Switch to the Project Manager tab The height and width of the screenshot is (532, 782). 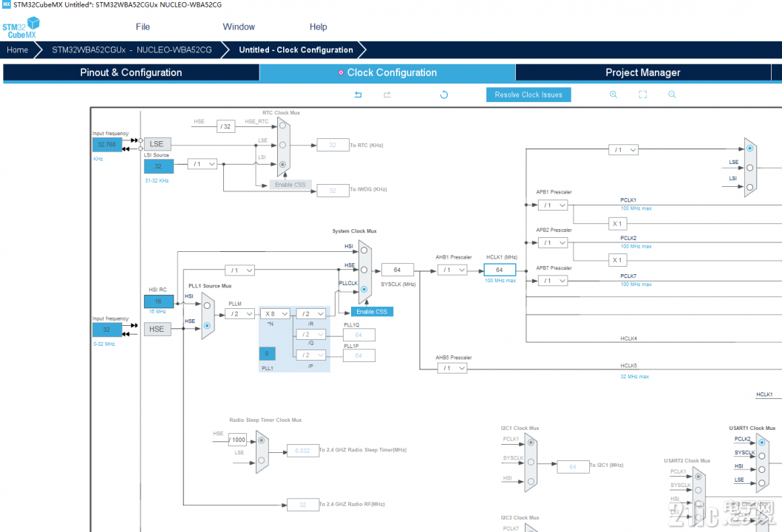pyautogui.click(x=643, y=72)
